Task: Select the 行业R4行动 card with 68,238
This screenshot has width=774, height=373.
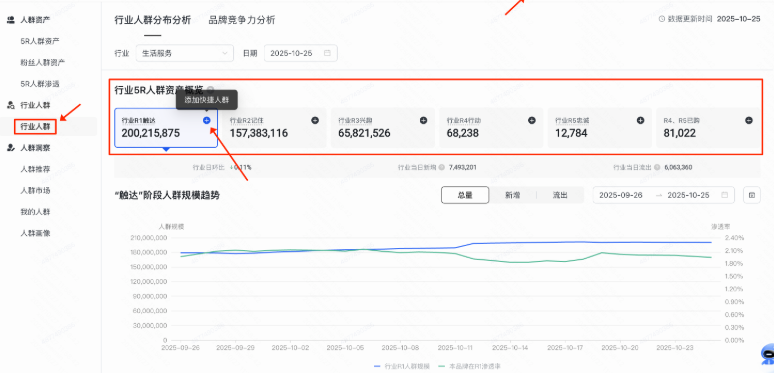Action: click(491, 128)
